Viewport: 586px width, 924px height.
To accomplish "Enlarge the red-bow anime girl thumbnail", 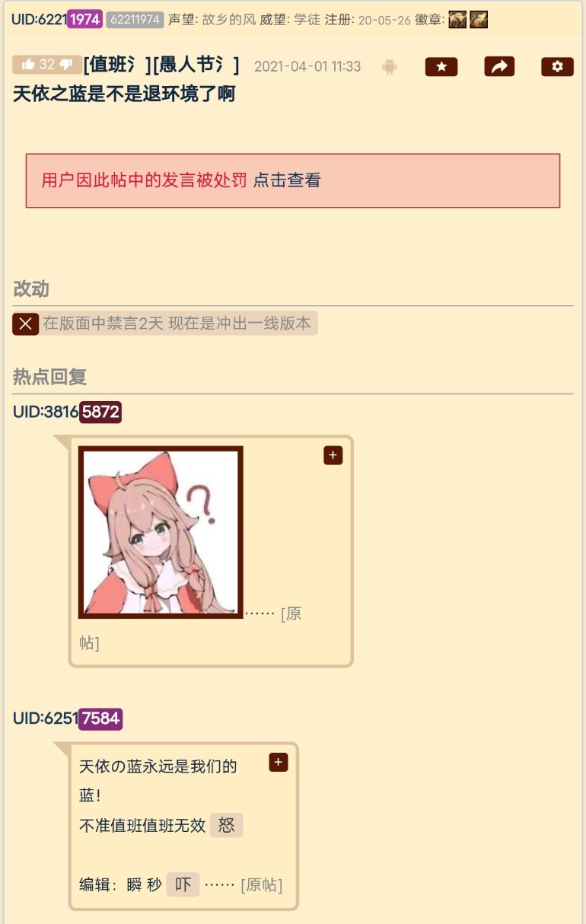I will click(x=161, y=532).
